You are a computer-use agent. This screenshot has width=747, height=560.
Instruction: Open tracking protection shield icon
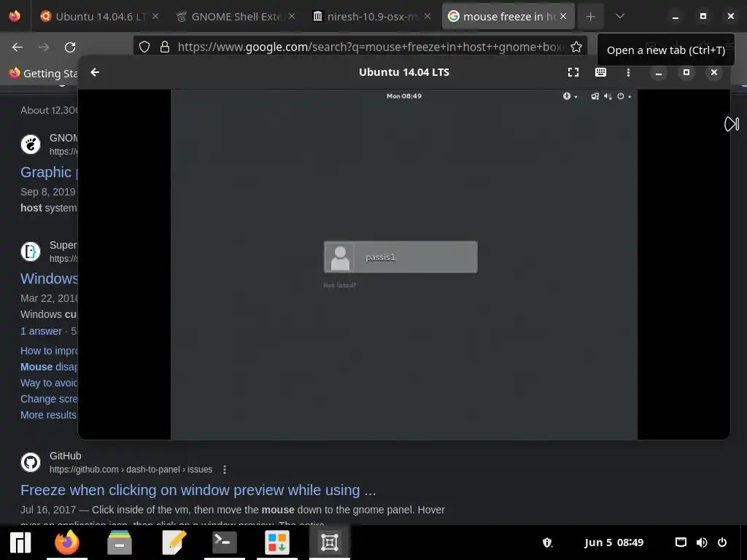pos(144,47)
